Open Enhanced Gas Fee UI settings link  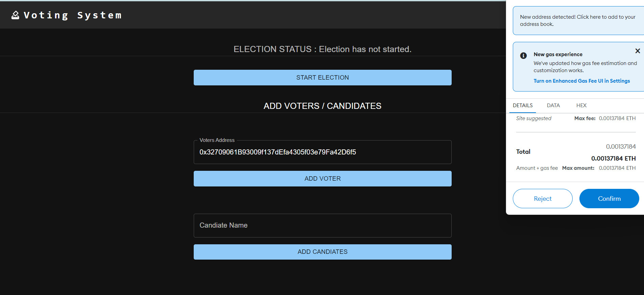[x=582, y=81]
